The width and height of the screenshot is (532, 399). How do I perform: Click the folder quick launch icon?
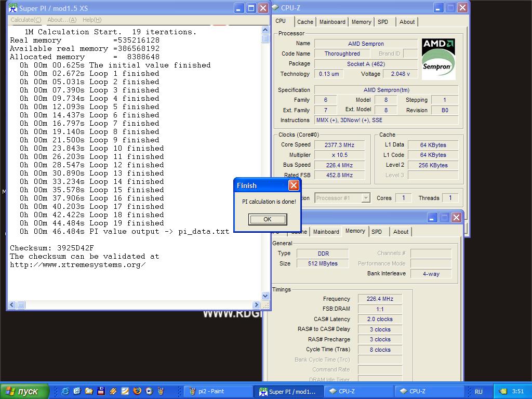coord(89,391)
